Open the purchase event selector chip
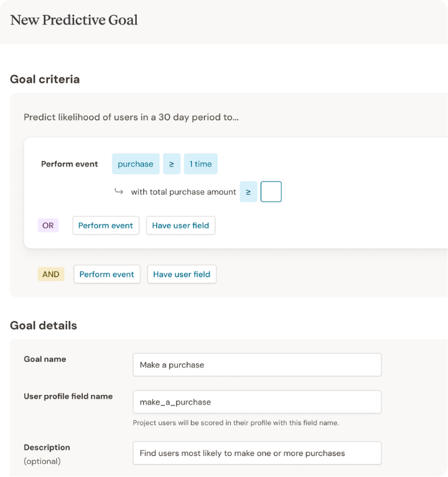The height and width of the screenshot is (477, 448). click(136, 164)
